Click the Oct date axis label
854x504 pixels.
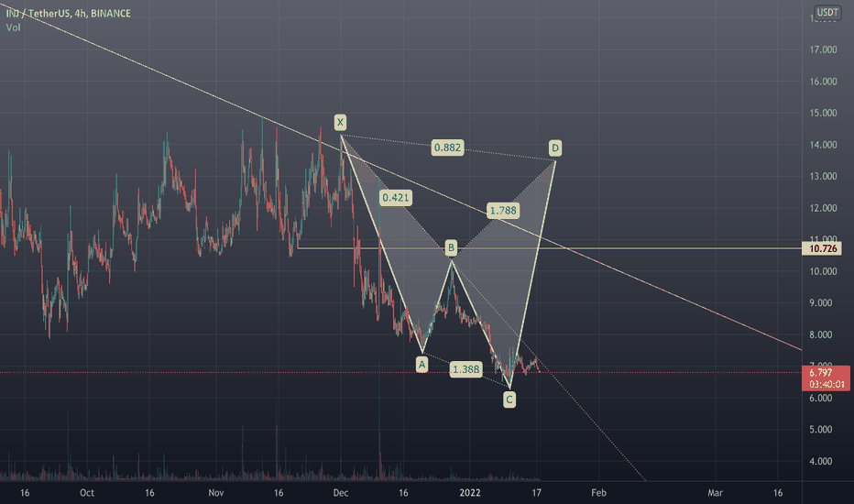pos(87,493)
